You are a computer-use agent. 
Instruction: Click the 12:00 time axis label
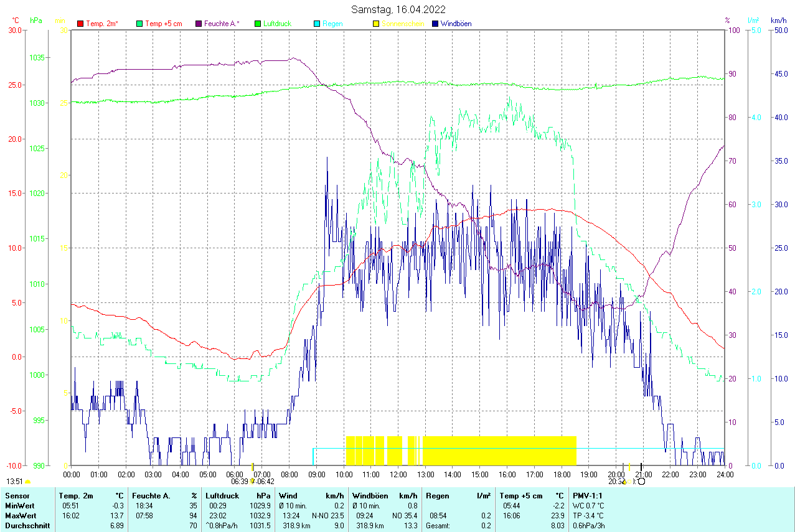(x=398, y=474)
